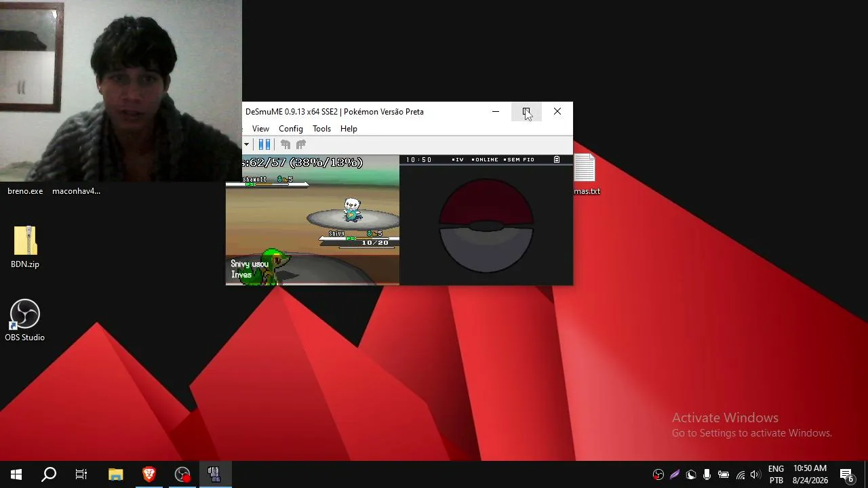Select the breno.exe desktop label

pyautogui.click(x=25, y=191)
